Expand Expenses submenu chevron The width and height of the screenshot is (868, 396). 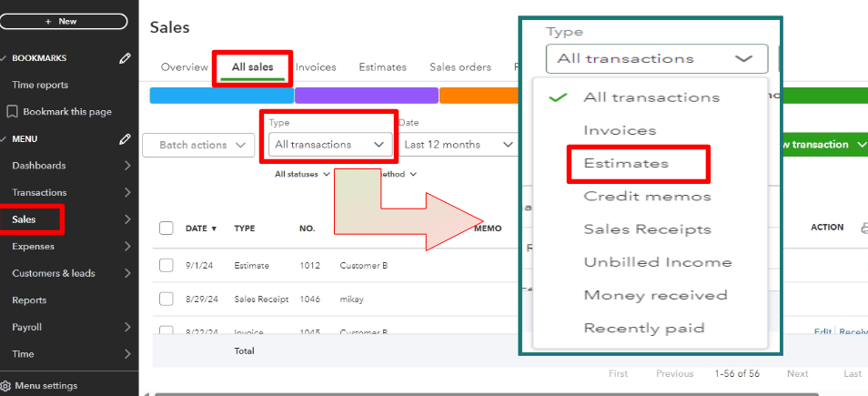(x=127, y=246)
